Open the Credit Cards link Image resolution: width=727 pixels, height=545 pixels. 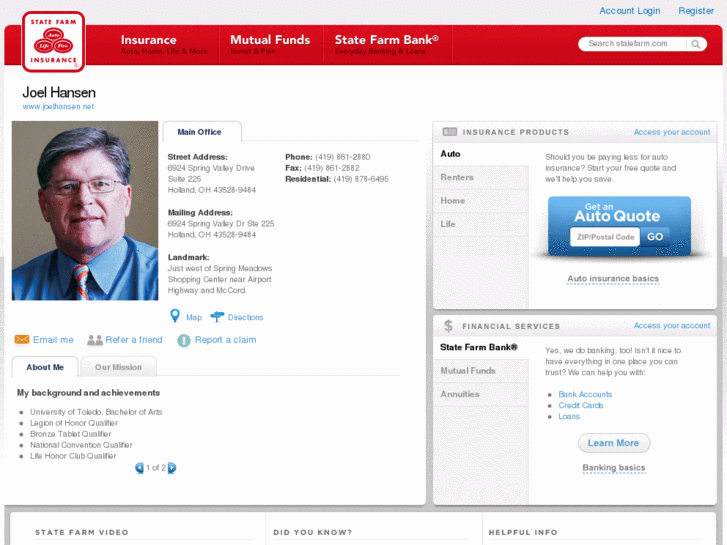pos(580,405)
